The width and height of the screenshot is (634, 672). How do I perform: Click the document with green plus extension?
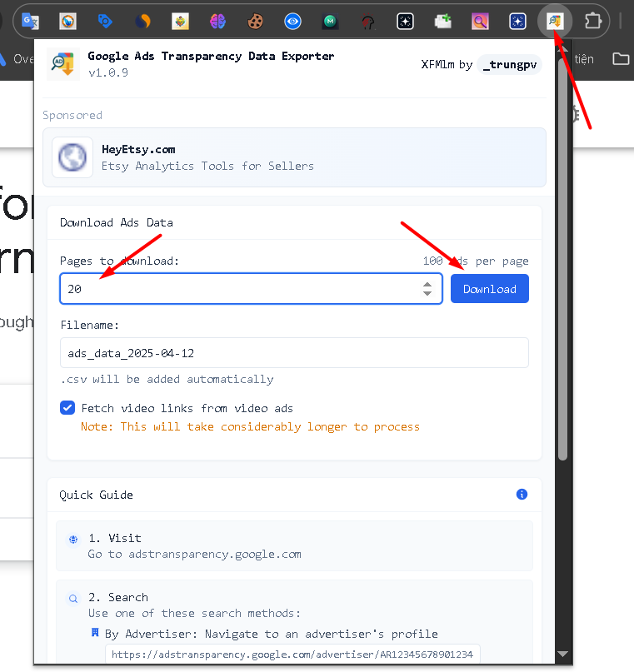click(443, 21)
